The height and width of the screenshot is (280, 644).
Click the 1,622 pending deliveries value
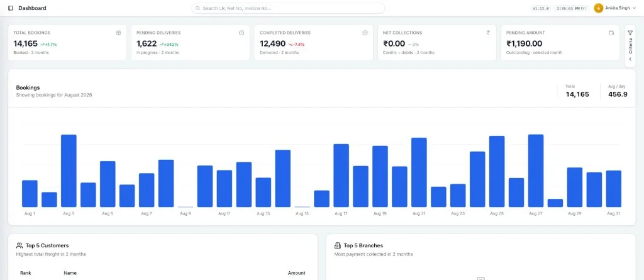point(147,43)
